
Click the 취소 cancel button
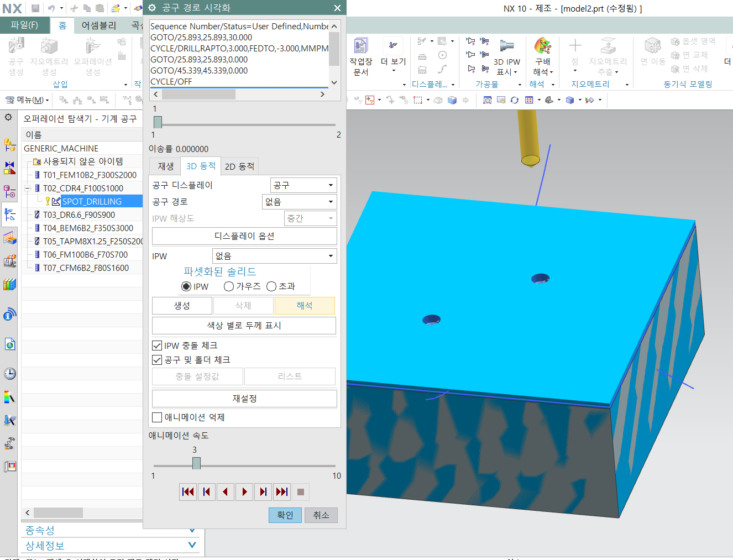[321, 515]
